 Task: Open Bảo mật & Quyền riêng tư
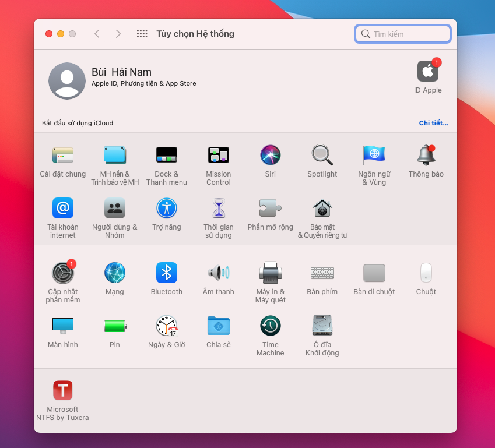coord(322,208)
